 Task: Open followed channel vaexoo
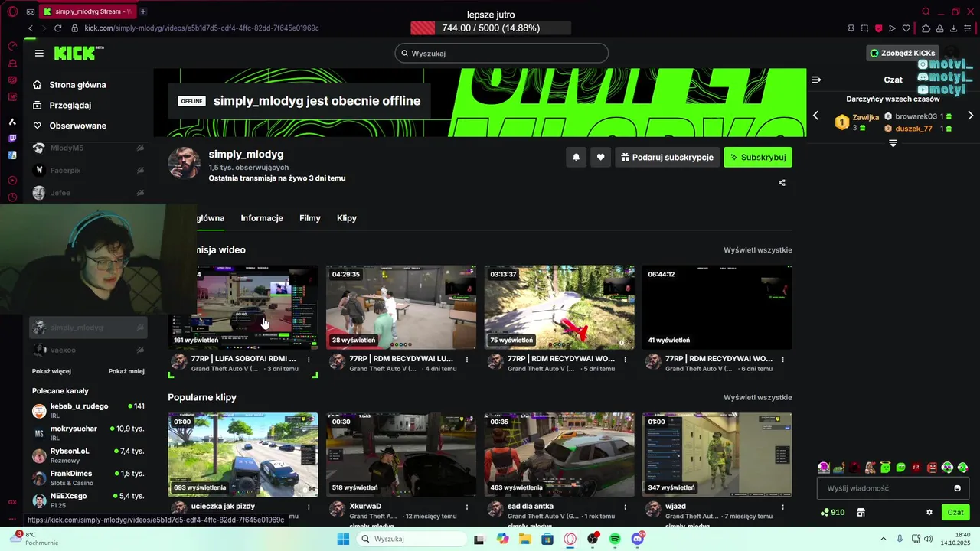point(88,350)
